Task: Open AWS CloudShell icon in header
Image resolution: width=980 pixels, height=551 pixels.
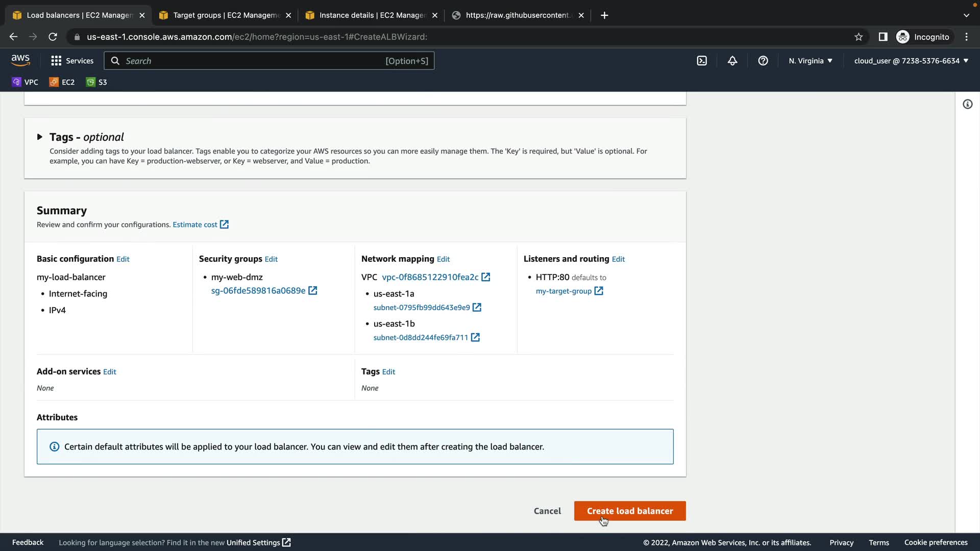Action: (702, 61)
